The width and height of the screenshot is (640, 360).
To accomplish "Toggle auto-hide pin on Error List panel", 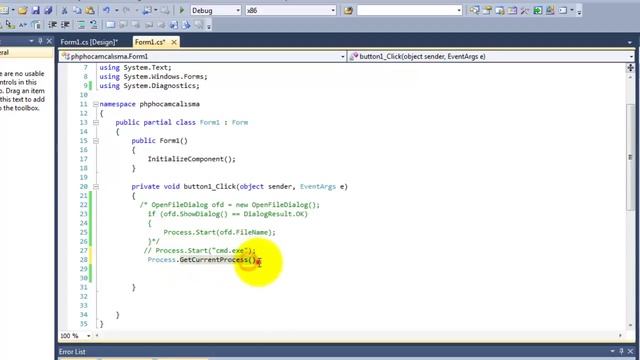I will [621, 351].
